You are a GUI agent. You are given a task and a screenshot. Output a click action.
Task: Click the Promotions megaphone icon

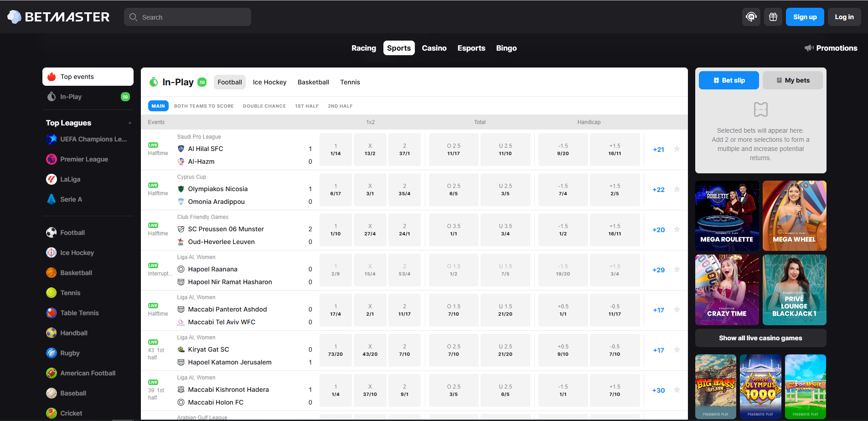pos(809,48)
